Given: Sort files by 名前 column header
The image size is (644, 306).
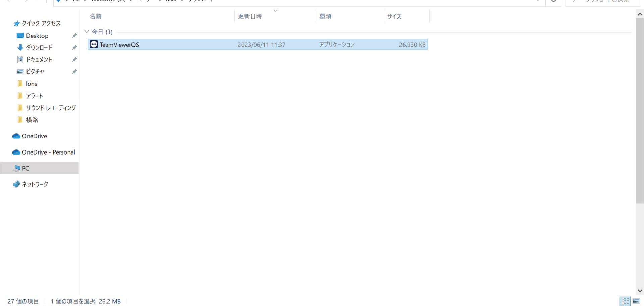Looking at the screenshot, I should click(96, 16).
